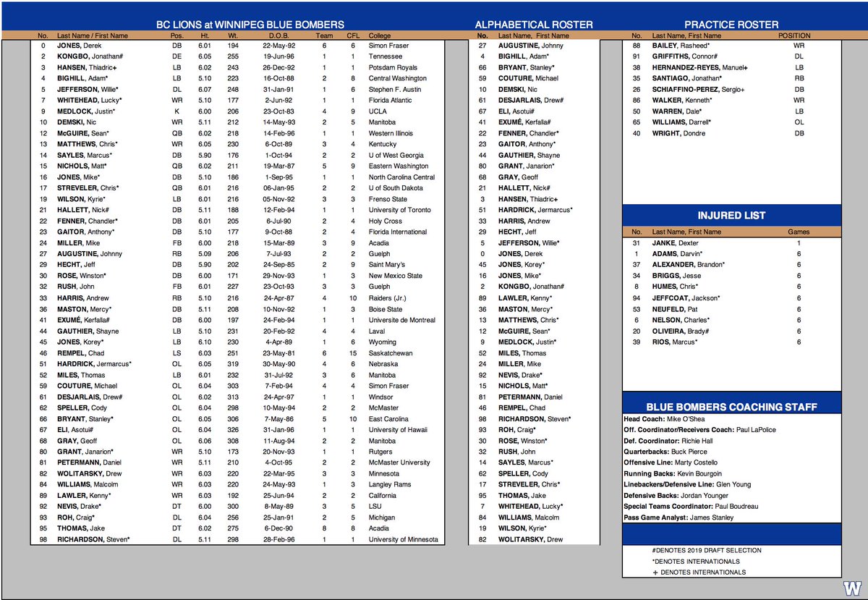This screenshot has width=868, height=600.
Task: Click the 'POSITION' column header in Practice Roster
Action: 794,35
